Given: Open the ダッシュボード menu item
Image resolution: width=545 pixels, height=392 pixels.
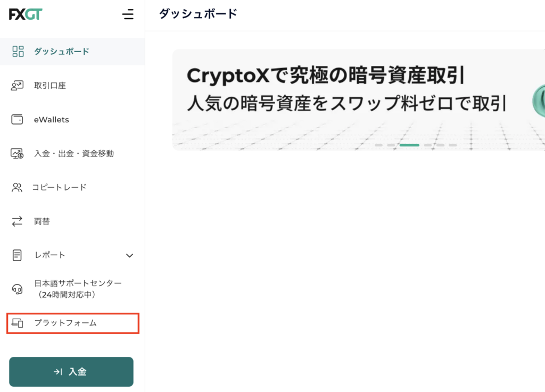Looking at the screenshot, I should pos(62,52).
